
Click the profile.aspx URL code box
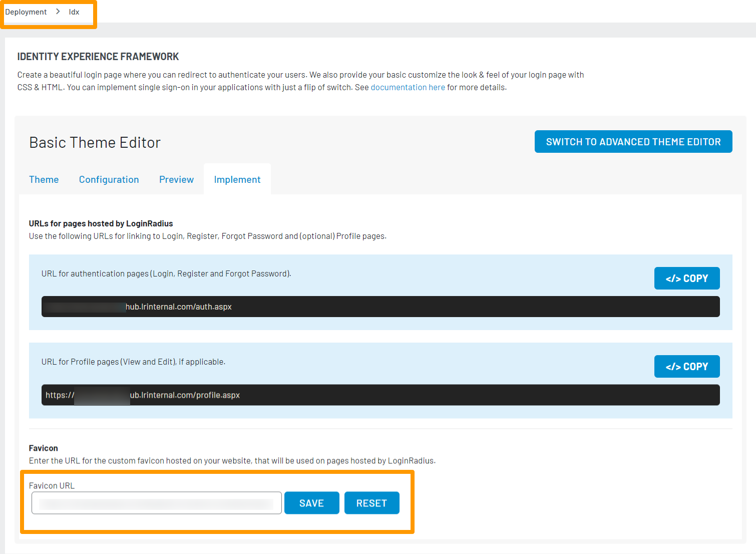click(380, 395)
